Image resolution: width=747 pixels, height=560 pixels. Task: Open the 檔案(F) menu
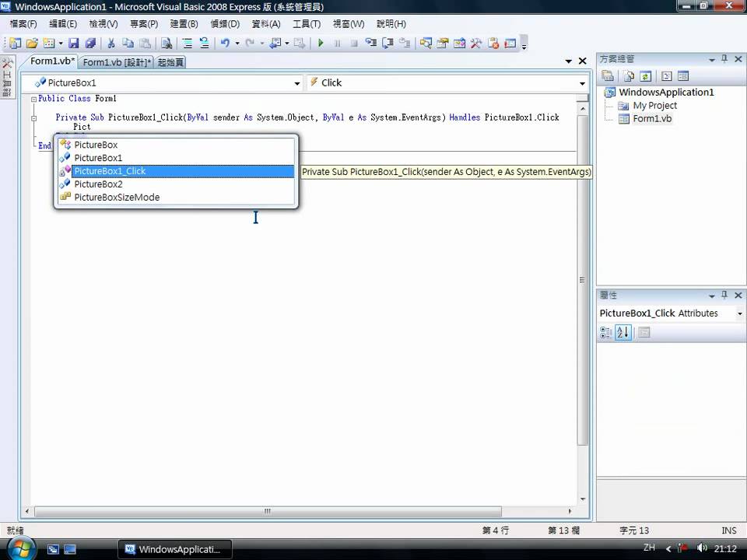click(23, 24)
